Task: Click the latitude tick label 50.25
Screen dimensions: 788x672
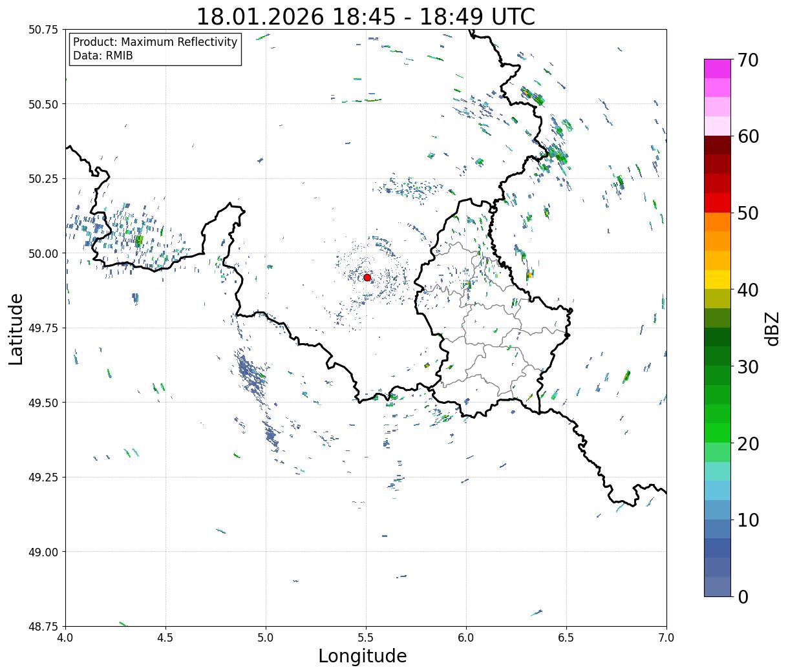Action: pos(43,179)
